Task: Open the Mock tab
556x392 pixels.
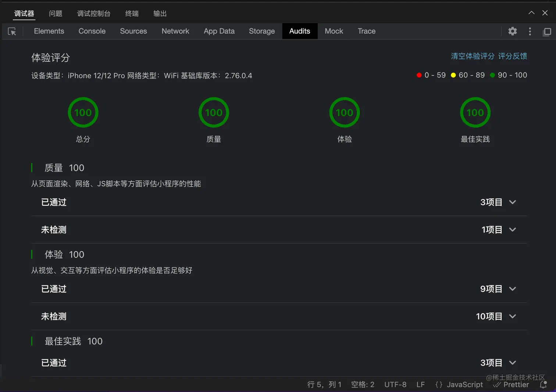Action: coord(334,31)
